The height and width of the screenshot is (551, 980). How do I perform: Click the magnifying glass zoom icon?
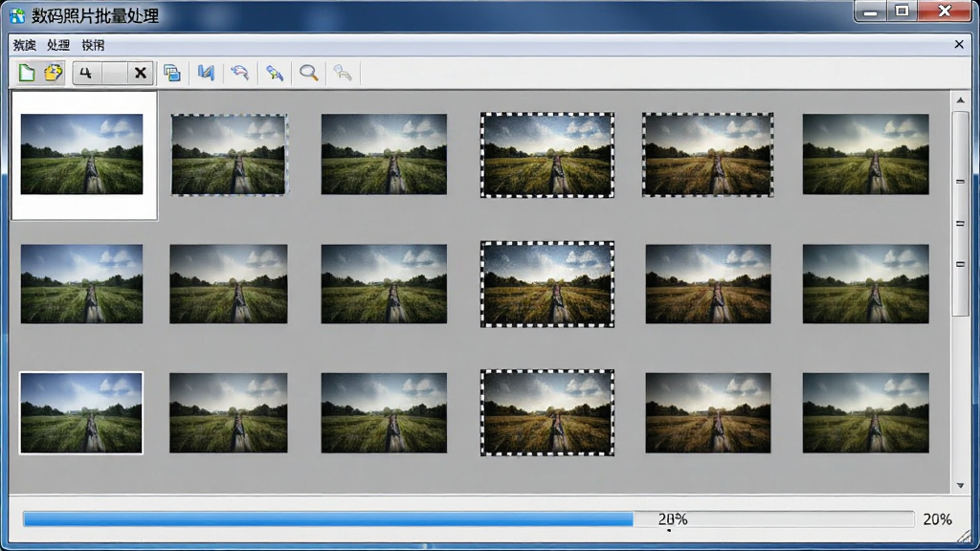[x=309, y=73]
